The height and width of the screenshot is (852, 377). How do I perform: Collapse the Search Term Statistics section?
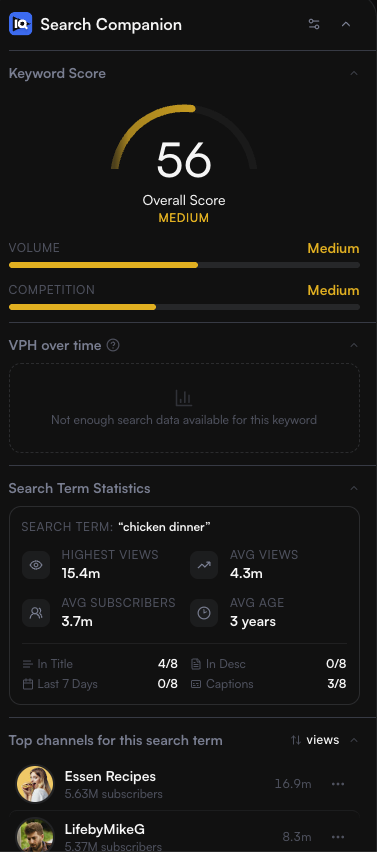pos(354,488)
